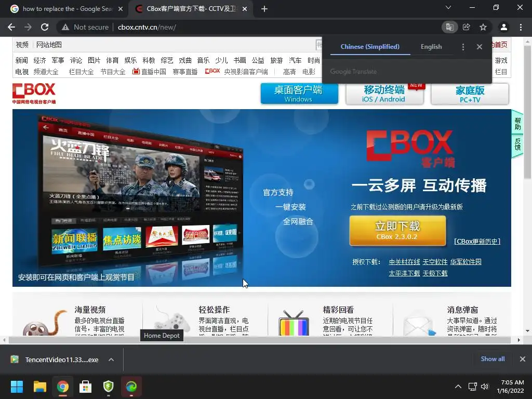This screenshot has width=532, height=399.
Task: Open the clock showing 7:05 AM
Action: [x=511, y=387]
